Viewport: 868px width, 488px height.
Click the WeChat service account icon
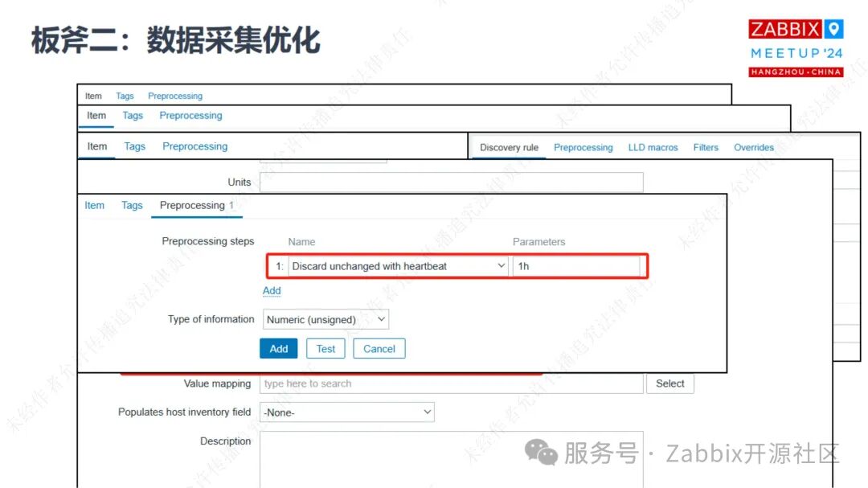(x=542, y=454)
